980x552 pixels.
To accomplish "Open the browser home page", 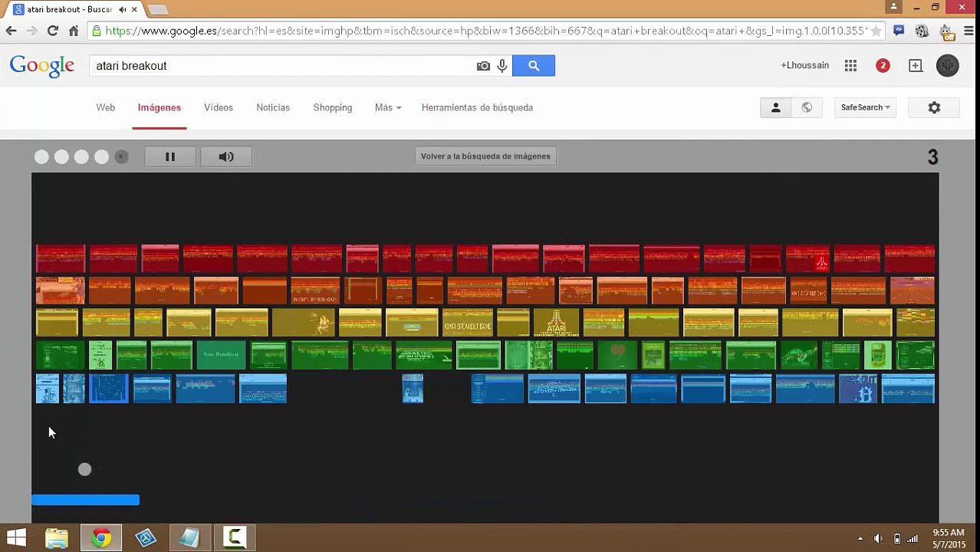I will [x=74, y=31].
